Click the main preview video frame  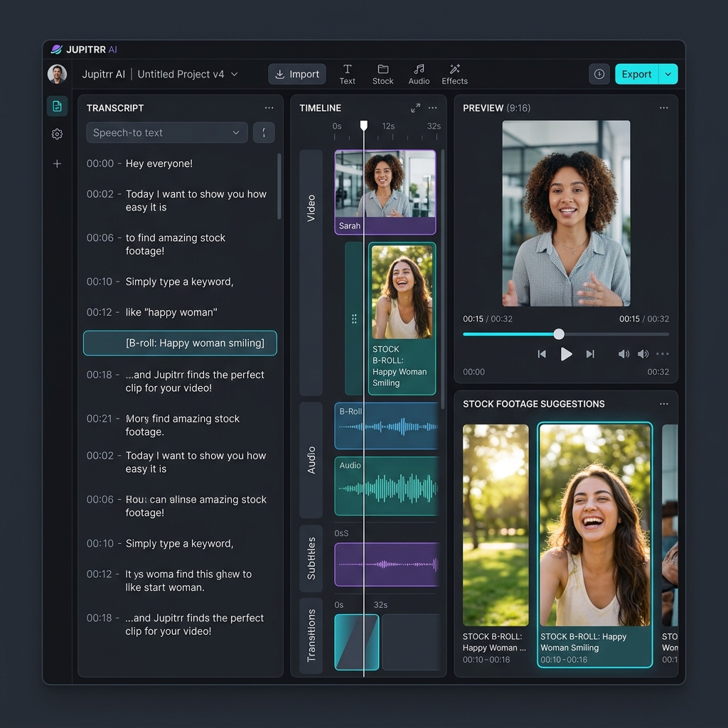coord(566,213)
